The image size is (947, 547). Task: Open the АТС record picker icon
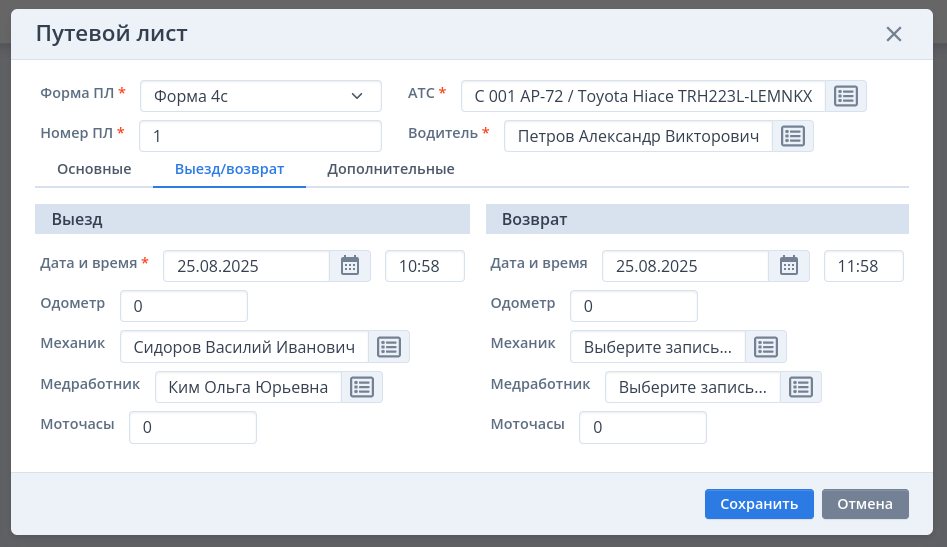pos(846,96)
